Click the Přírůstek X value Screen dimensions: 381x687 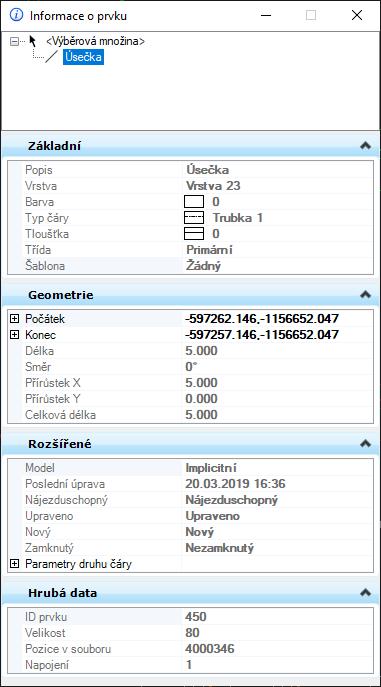coord(201,383)
